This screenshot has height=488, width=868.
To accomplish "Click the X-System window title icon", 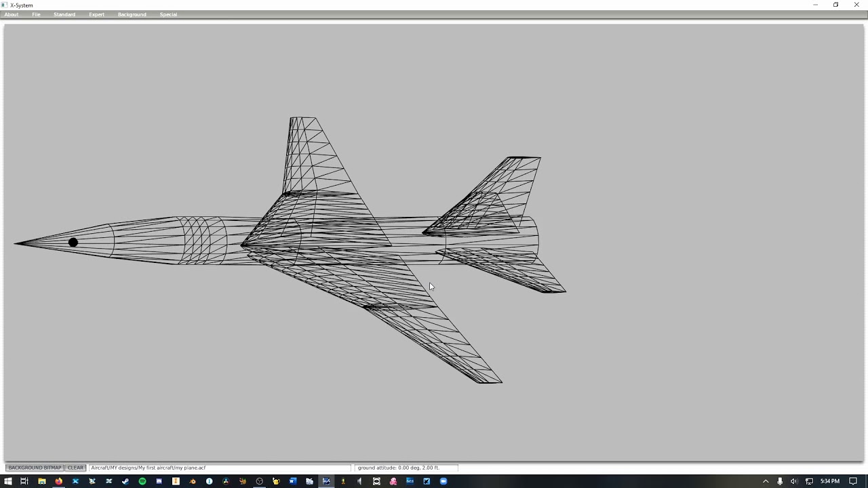I will click(5, 5).
